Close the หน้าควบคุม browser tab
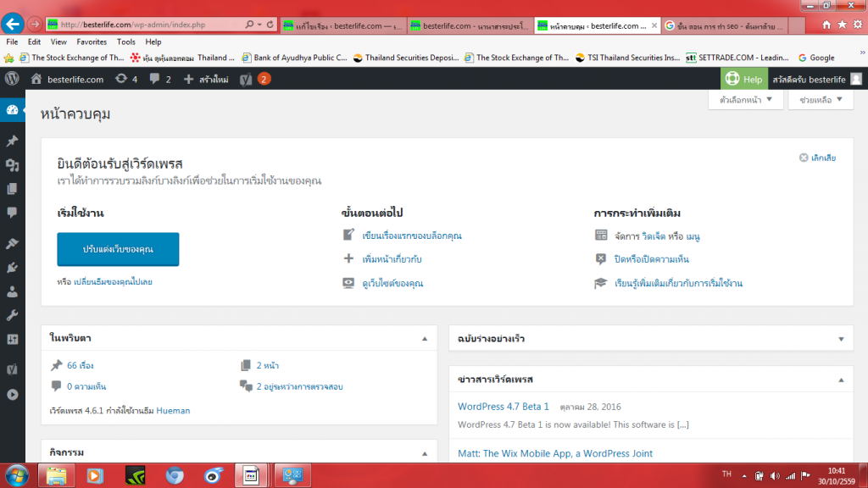868x488 pixels. 654,25
